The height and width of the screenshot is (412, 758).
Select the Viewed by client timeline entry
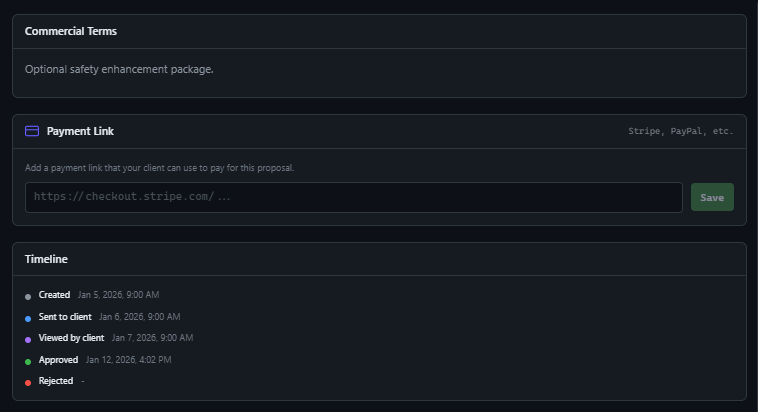pos(71,338)
